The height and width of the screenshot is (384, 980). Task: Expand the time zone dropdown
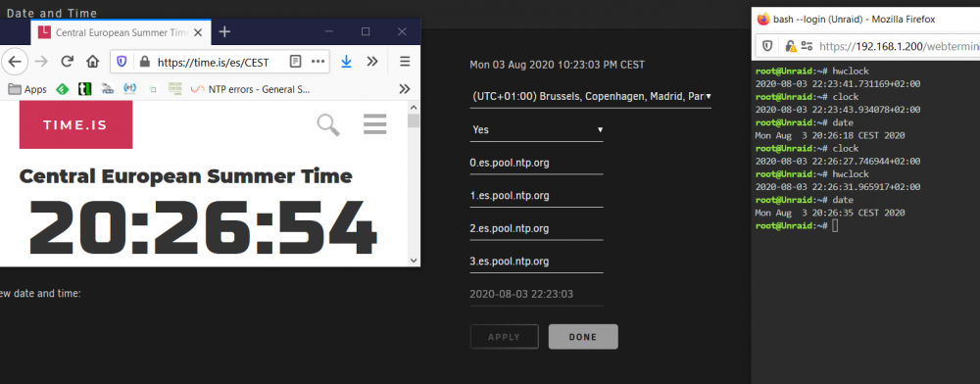591,97
